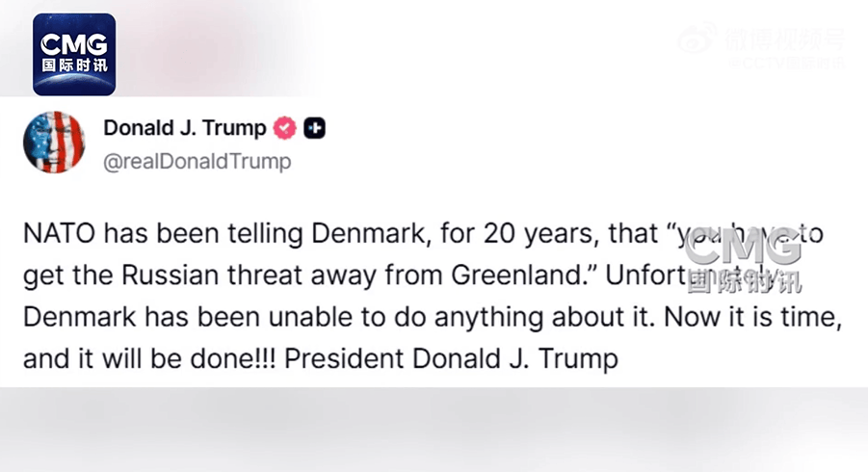The image size is (868, 472).
Task: Open the Donald J. Trump display name
Action: click(x=185, y=128)
